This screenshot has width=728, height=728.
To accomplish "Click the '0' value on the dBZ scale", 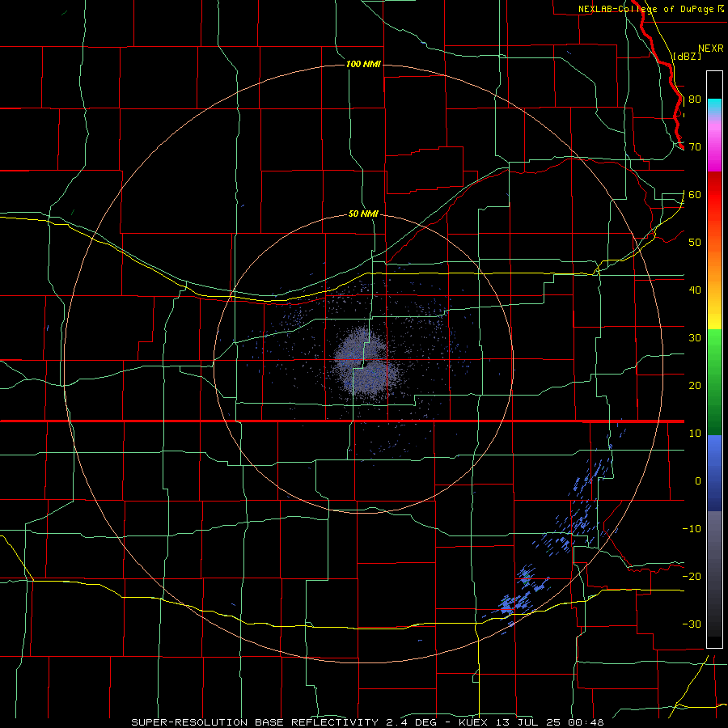I will tap(698, 481).
